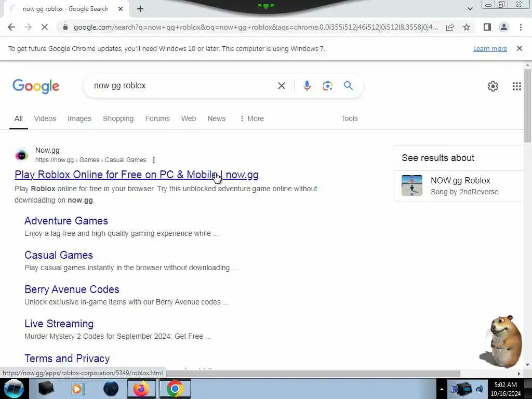Click the horizontal page scrollbar
Image resolution: width=532 pixels, height=399 pixels.
[313, 373]
